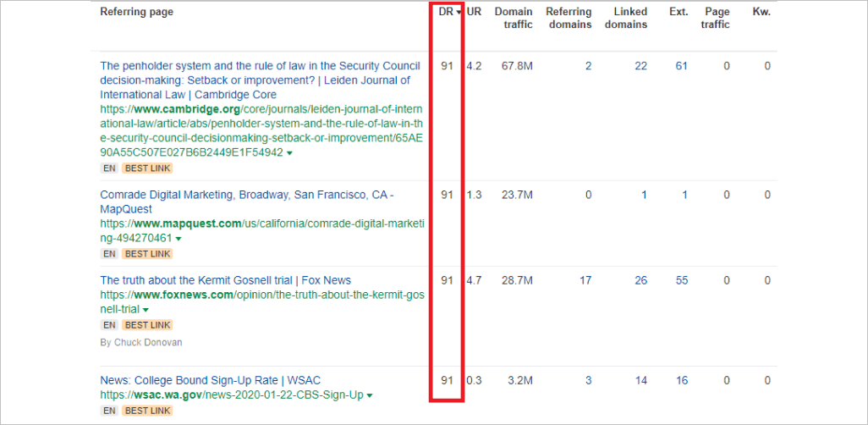Expand dropdown arrow after foxnews.com URL
868x425 pixels.
pos(146,311)
